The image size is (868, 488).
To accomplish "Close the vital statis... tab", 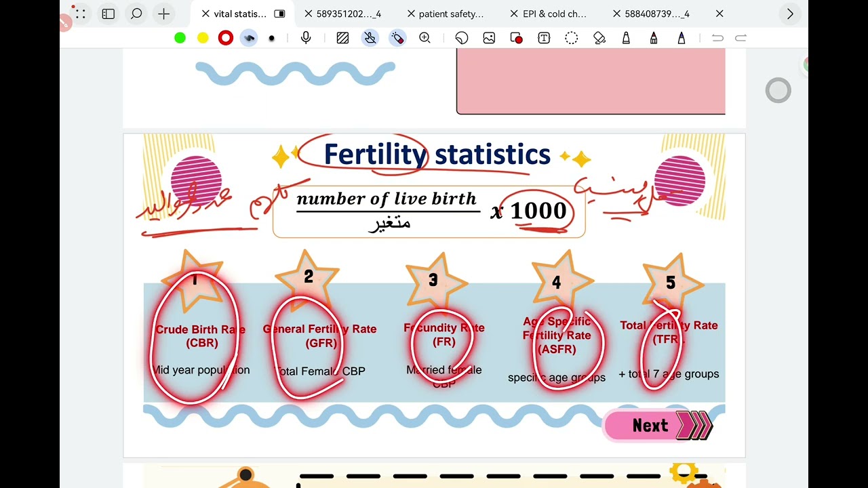I will point(205,14).
